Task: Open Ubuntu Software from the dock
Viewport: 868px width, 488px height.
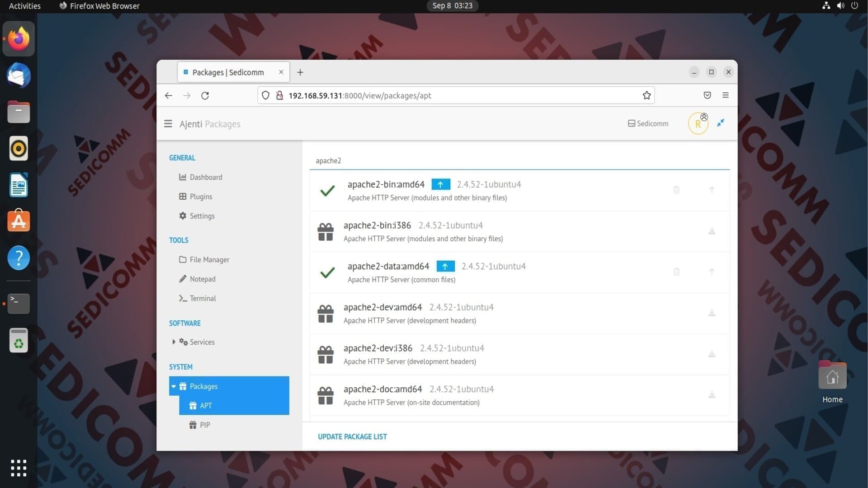Action: pos(19,221)
